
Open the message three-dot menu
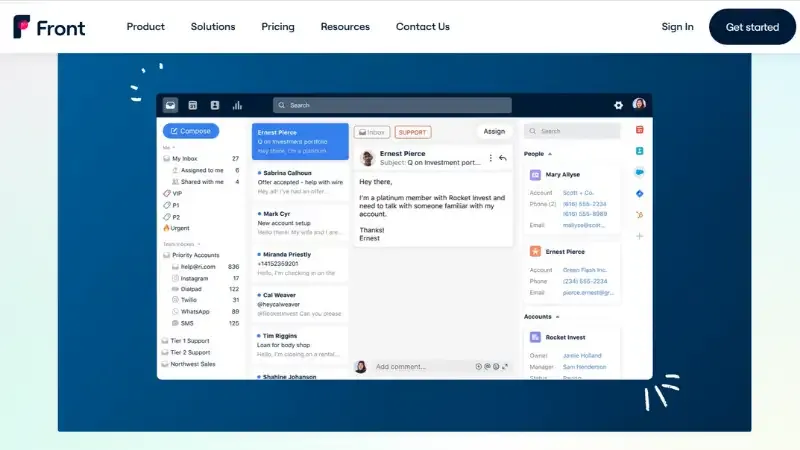[x=490, y=158]
